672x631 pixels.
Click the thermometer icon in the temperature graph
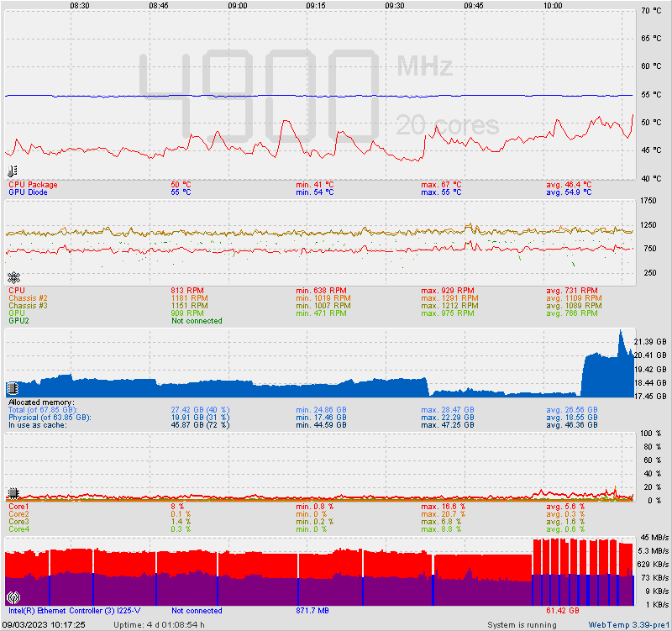pos(13,171)
